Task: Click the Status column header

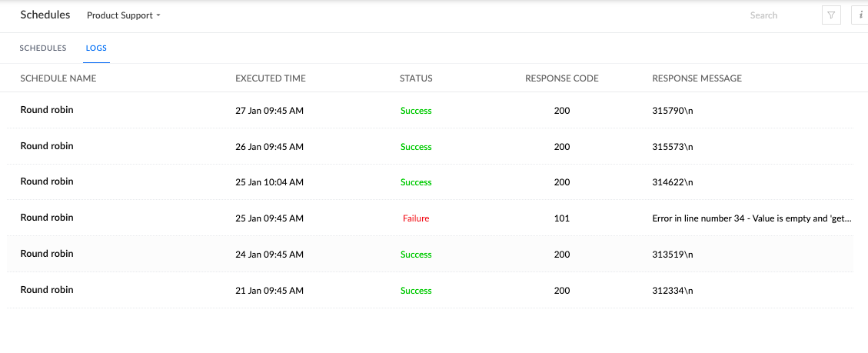Action: point(416,78)
